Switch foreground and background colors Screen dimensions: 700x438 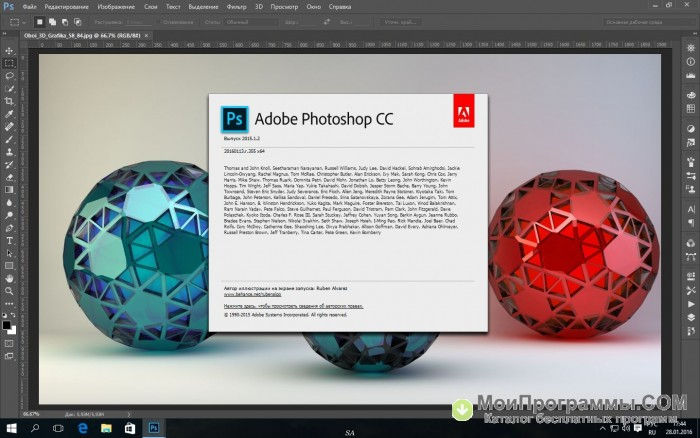(13, 315)
